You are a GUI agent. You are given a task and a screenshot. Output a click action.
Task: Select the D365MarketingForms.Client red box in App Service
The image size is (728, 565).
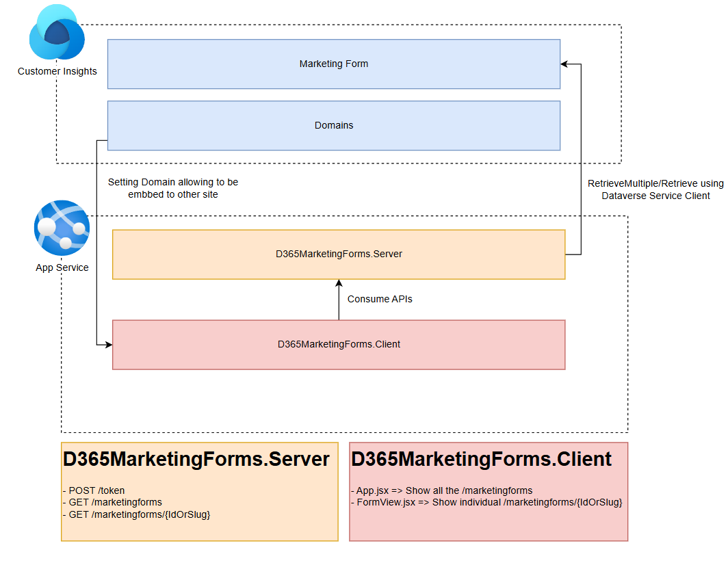click(x=339, y=345)
